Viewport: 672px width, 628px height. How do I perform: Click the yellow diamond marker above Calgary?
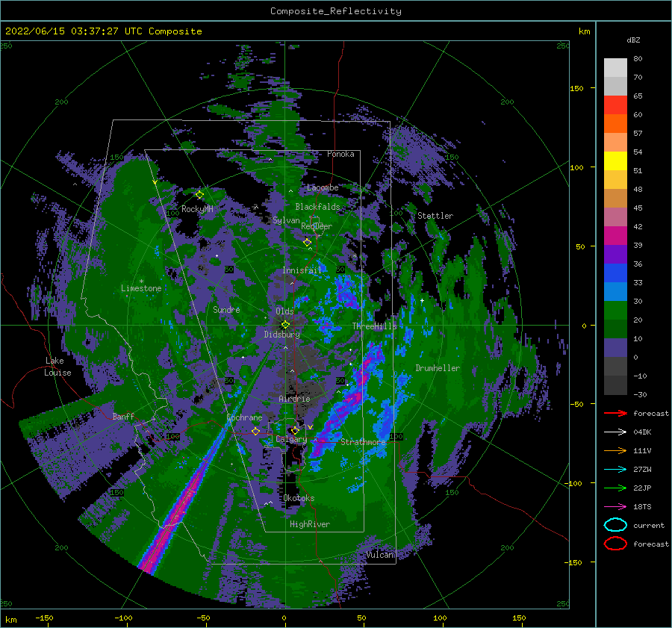pyautogui.click(x=295, y=430)
